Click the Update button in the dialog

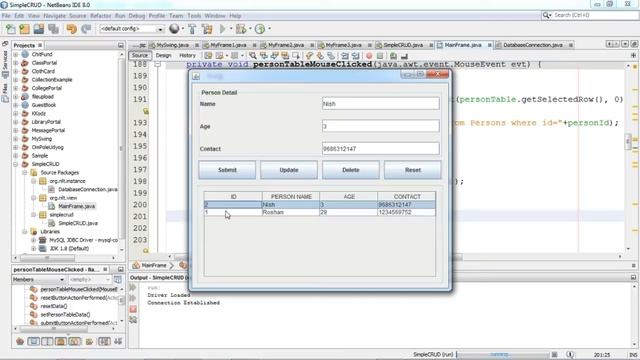coord(289,170)
